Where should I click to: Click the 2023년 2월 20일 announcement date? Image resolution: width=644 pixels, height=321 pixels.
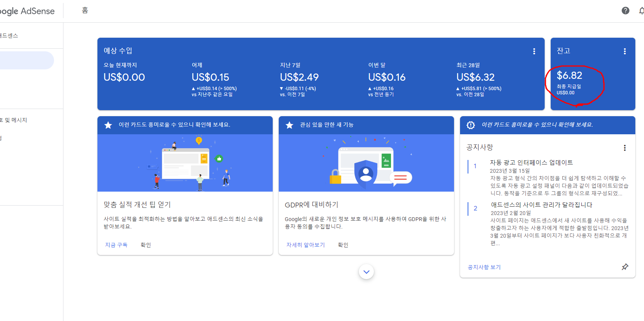coord(510,213)
